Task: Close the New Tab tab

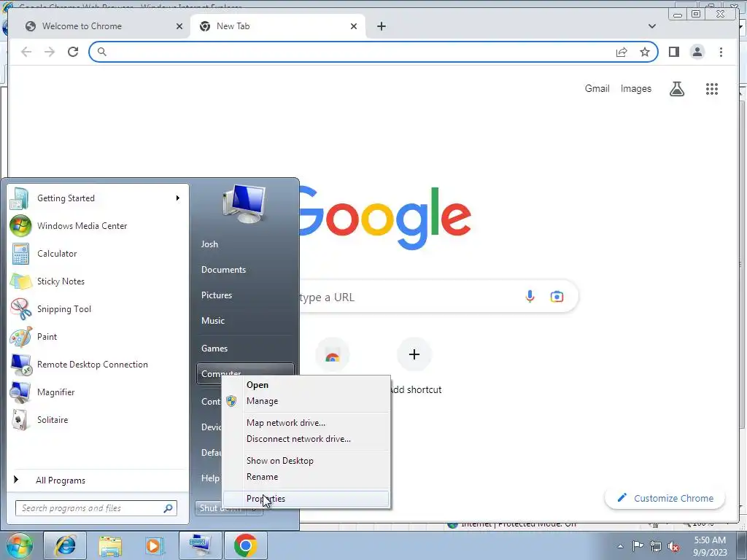Action: coord(354,26)
